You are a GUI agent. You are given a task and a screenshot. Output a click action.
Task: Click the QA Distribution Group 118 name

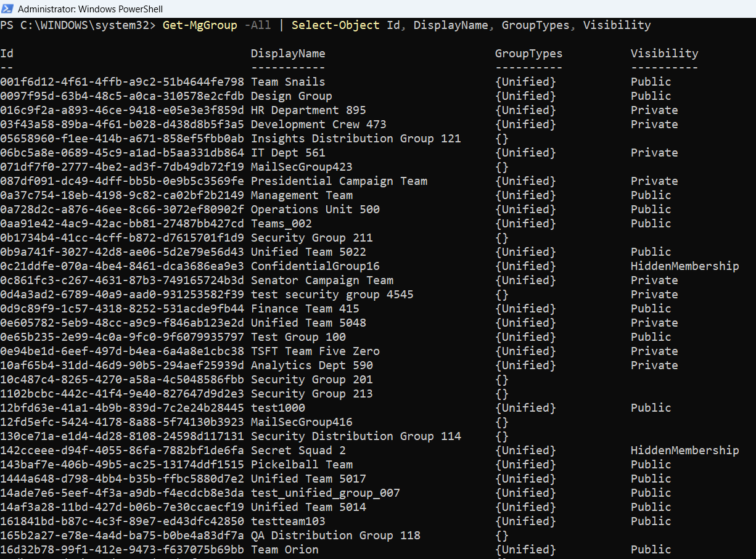(x=335, y=536)
